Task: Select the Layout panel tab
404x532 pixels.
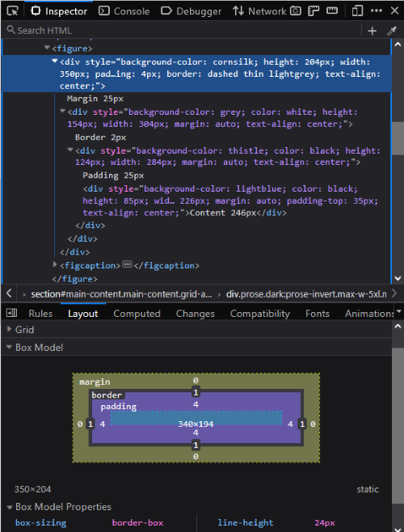Action: pos(82,314)
